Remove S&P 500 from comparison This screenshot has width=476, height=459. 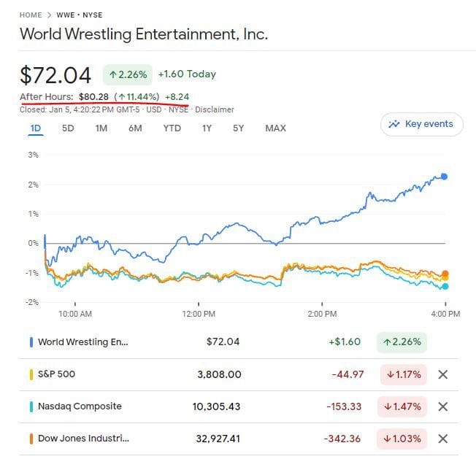(442, 374)
